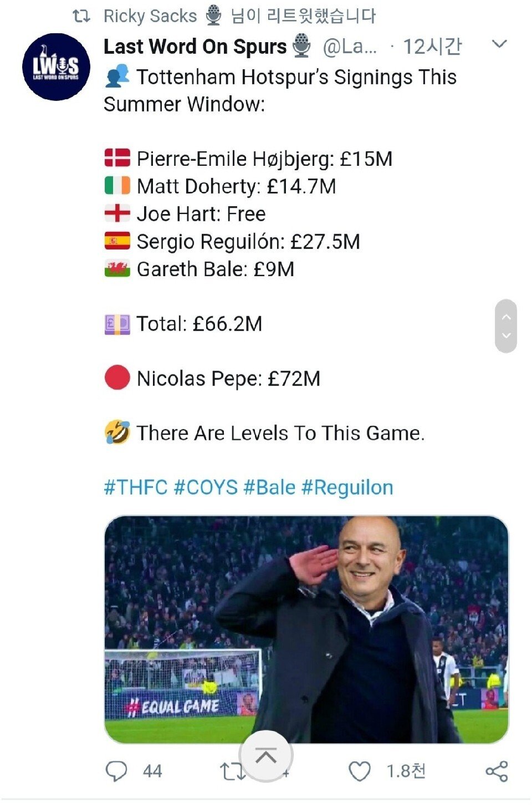Open the Last Word On Spurs account name
The image size is (532, 808).
[195, 47]
